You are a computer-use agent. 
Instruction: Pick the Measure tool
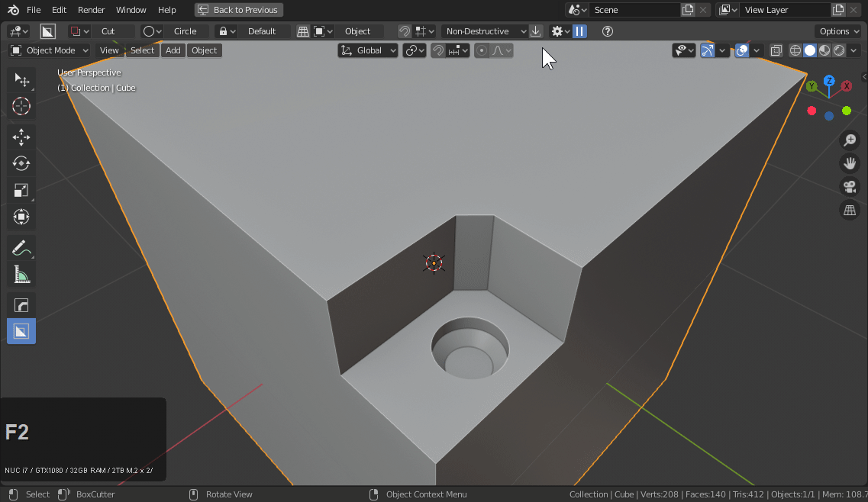tap(21, 275)
